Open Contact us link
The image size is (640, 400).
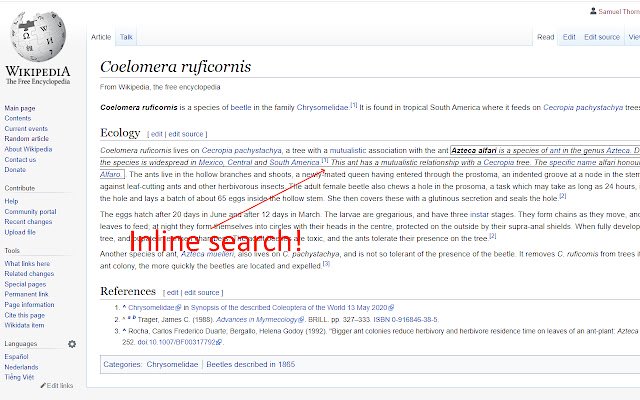pos(20,160)
